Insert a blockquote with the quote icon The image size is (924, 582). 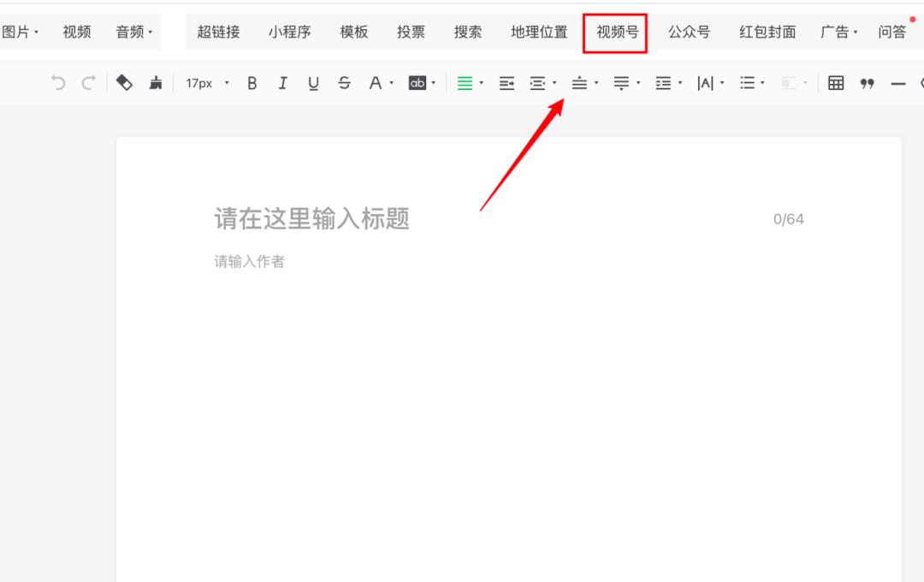click(x=867, y=83)
